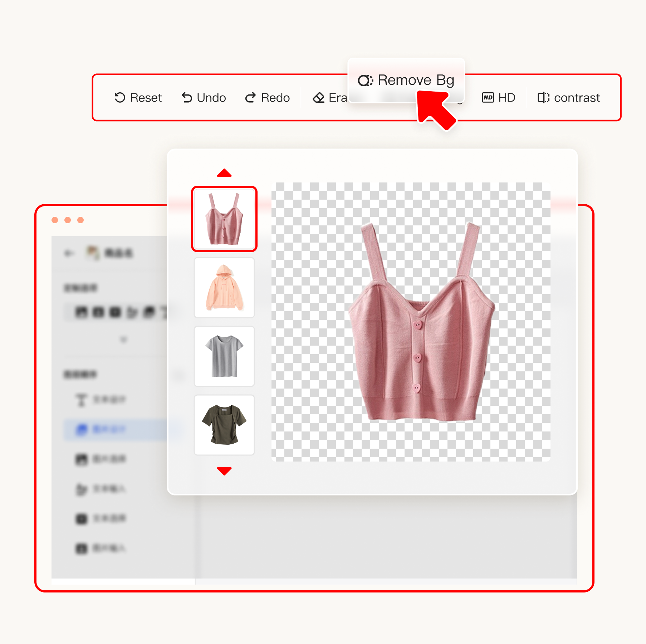
Task: Click the Undo button
Action: click(204, 98)
